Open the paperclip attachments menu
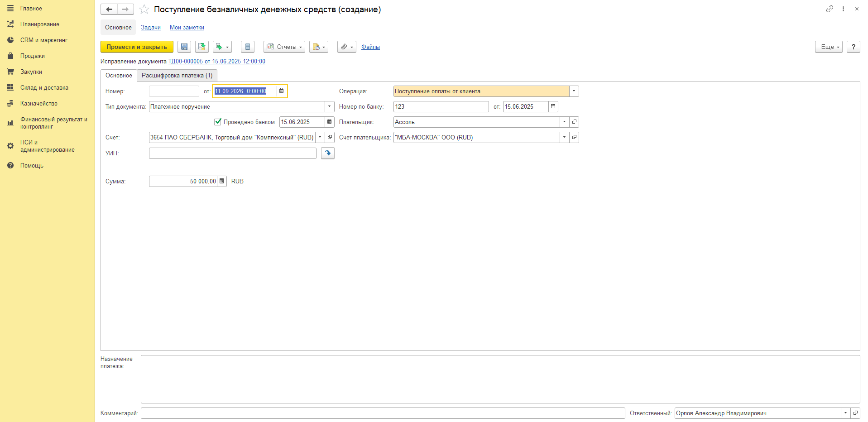The width and height of the screenshot is (868, 422). pyautogui.click(x=347, y=47)
